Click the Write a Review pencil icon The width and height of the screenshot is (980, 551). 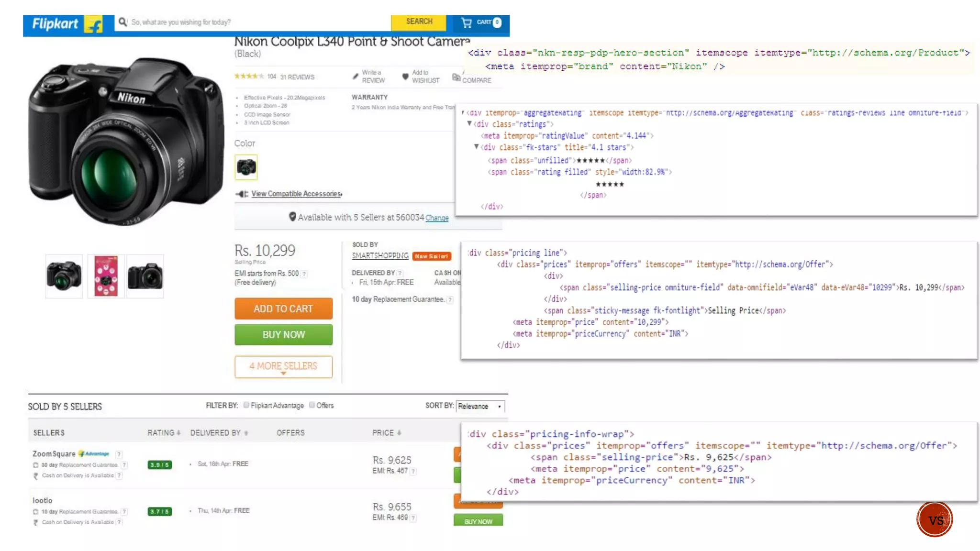pyautogui.click(x=356, y=76)
